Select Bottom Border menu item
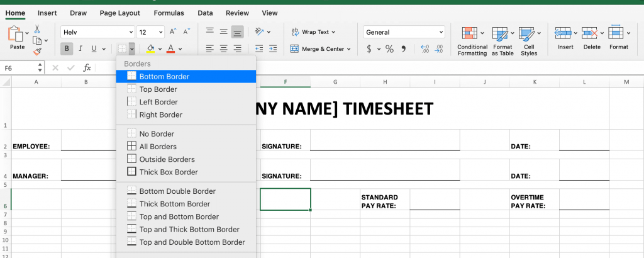This screenshot has width=644, height=258. (186, 76)
